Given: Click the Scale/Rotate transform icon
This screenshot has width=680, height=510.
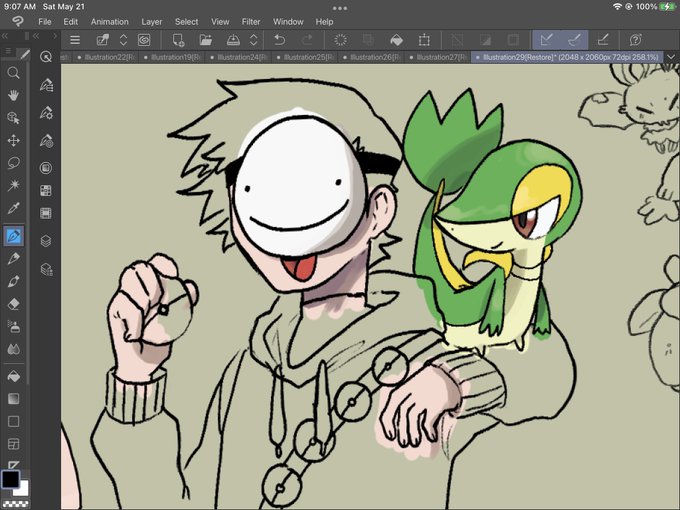Looking at the screenshot, I should (424, 40).
